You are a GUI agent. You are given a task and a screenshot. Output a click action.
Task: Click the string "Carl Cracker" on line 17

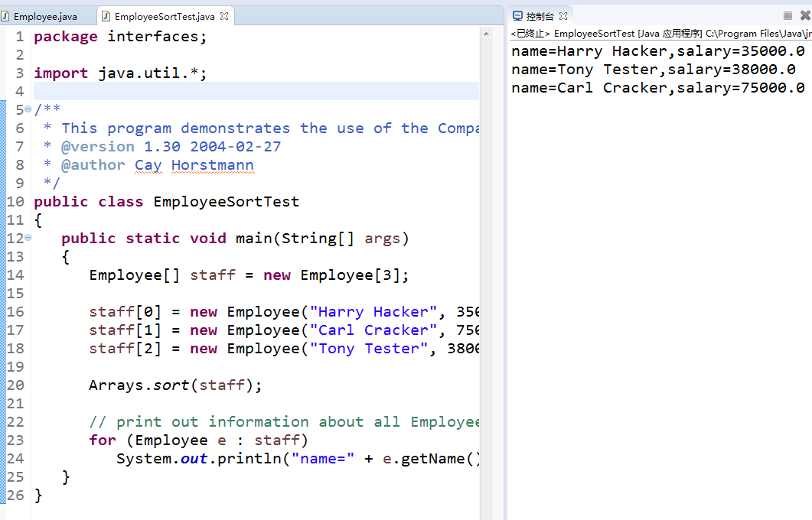click(x=373, y=330)
